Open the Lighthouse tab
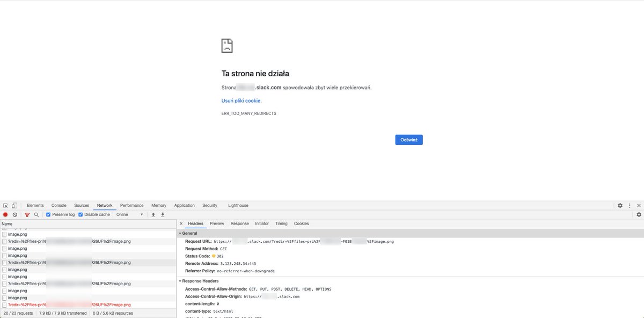This screenshot has width=644, height=318. tap(238, 205)
